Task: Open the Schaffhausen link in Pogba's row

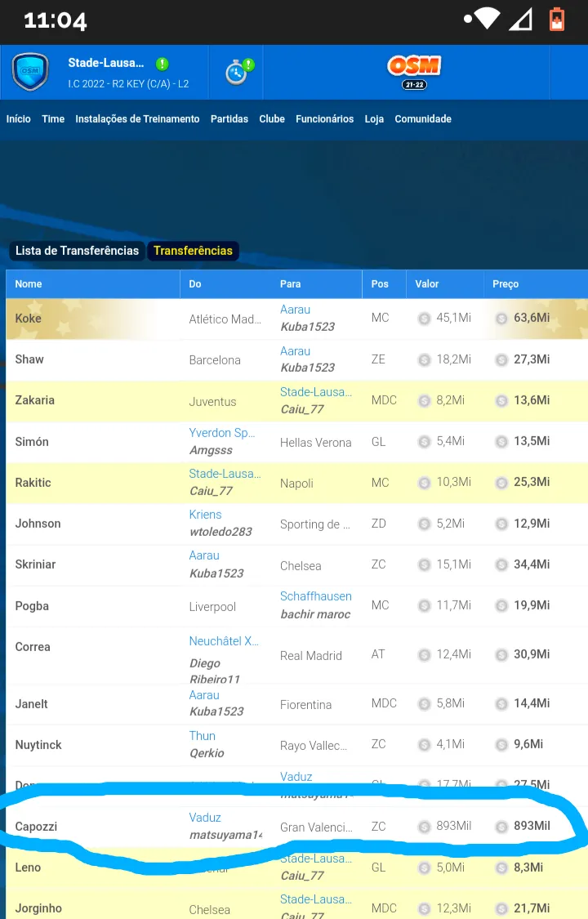Action: (x=316, y=596)
